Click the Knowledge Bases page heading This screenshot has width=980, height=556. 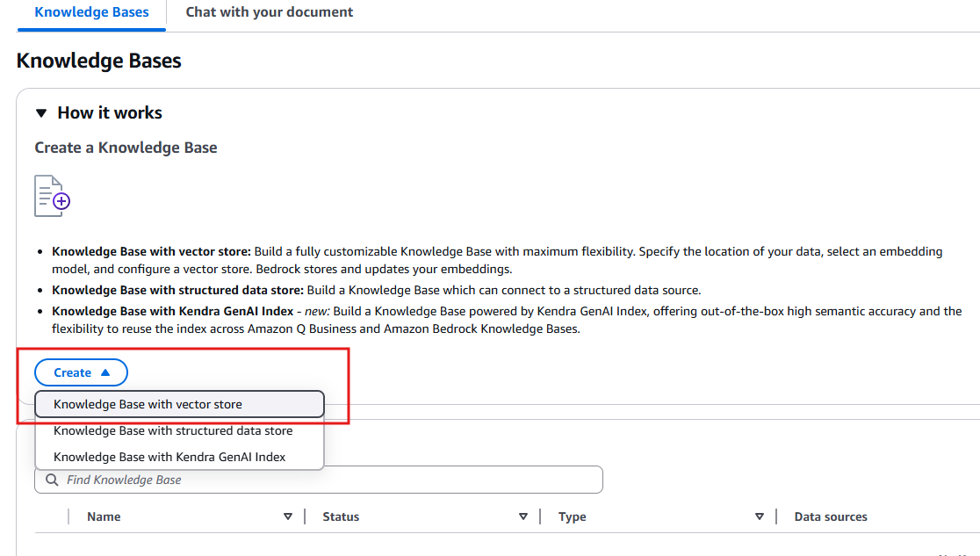coord(99,60)
